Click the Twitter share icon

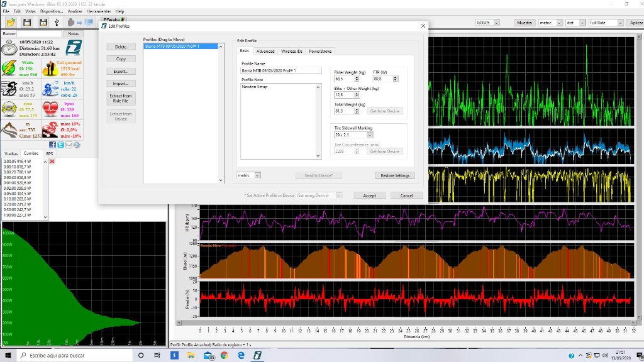[62, 145]
